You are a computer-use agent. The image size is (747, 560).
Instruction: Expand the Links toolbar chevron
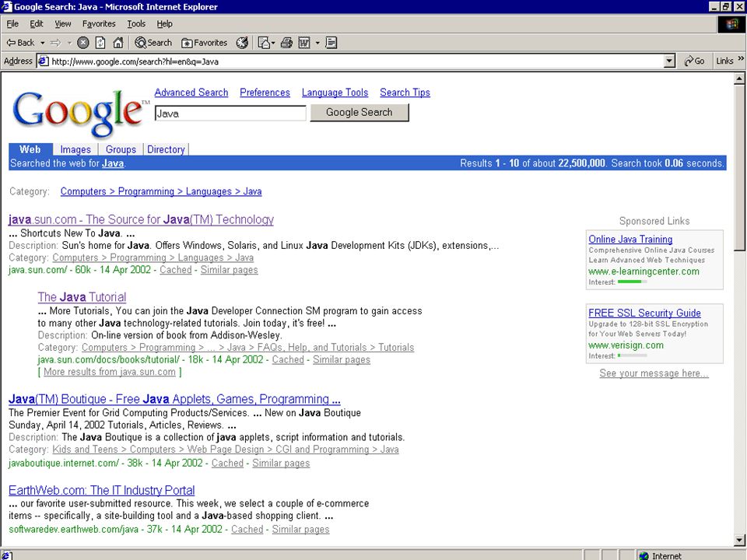(x=741, y=58)
